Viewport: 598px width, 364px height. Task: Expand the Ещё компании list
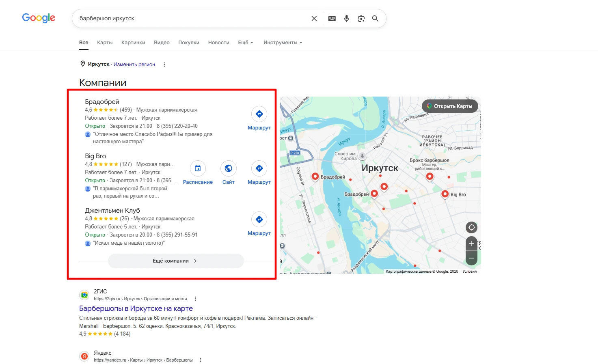click(176, 261)
